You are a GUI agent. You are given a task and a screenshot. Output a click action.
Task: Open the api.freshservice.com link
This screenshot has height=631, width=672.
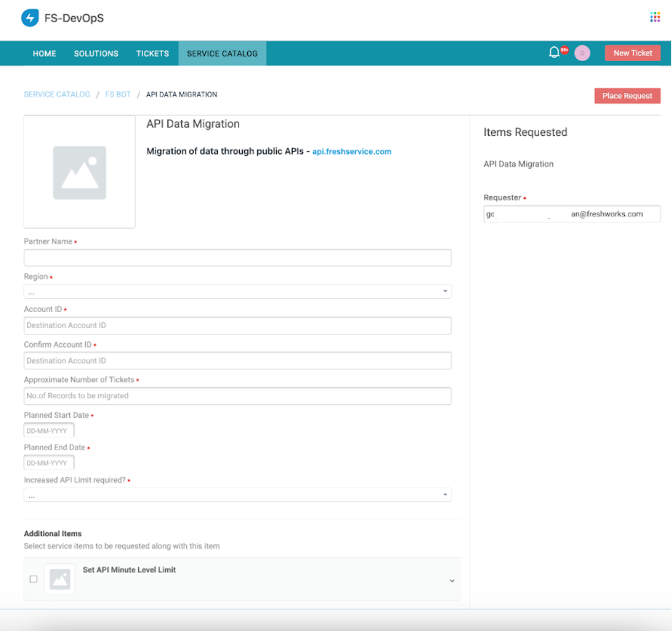351,152
